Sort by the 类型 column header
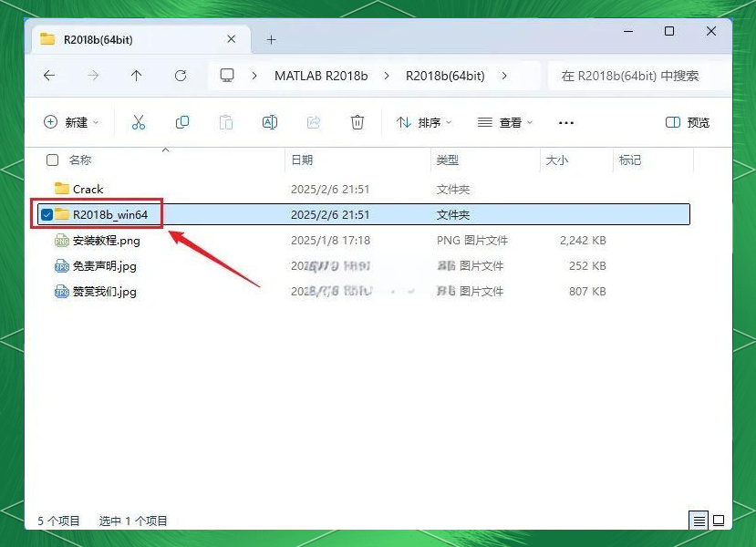 tap(447, 160)
